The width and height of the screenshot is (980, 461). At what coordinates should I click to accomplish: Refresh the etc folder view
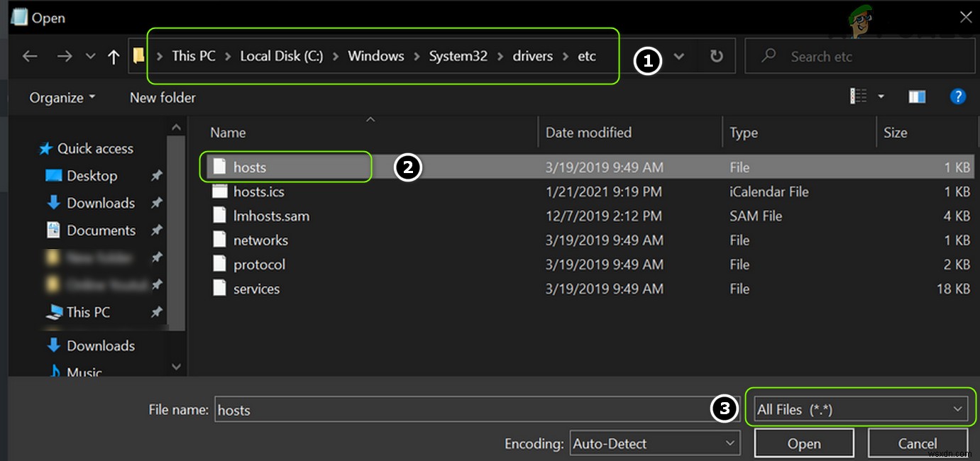click(716, 56)
